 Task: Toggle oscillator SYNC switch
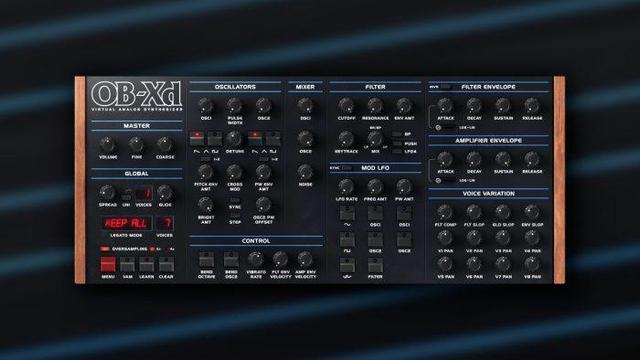coord(235,200)
